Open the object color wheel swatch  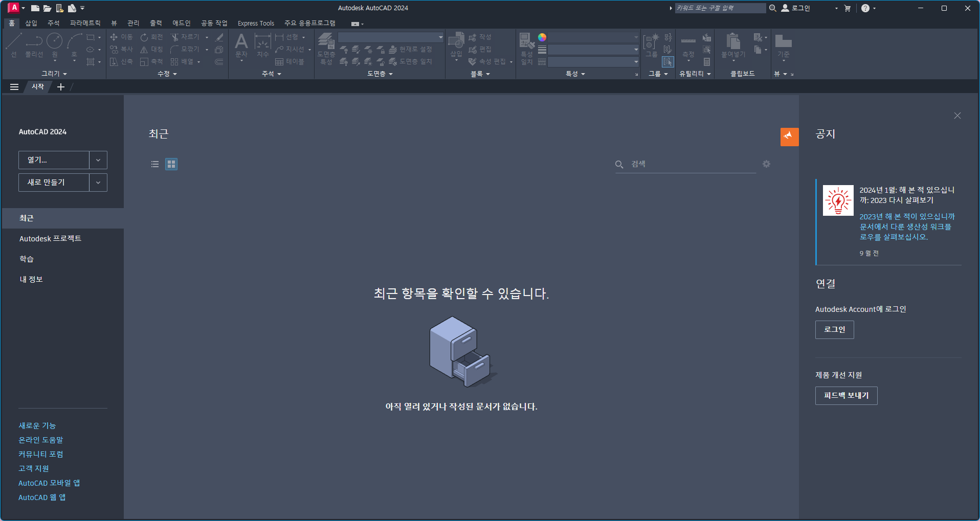click(x=542, y=37)
